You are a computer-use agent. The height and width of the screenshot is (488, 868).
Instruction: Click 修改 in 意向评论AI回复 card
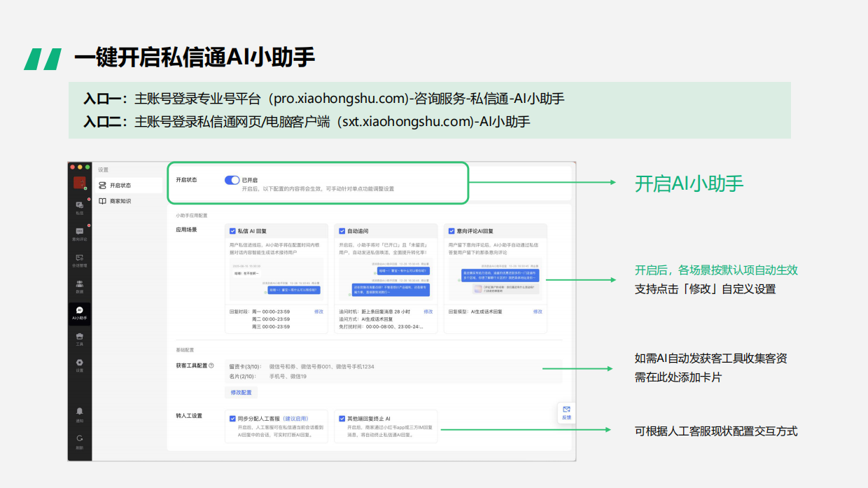538,311
